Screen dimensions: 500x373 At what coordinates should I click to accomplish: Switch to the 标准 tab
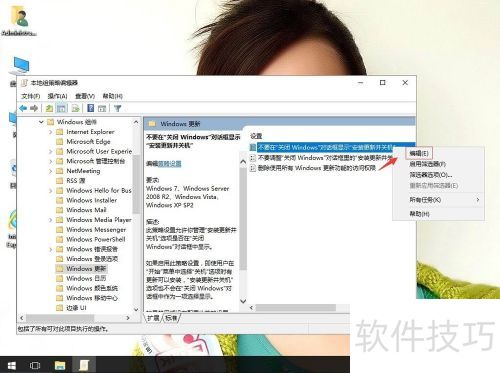coord(171,318)
